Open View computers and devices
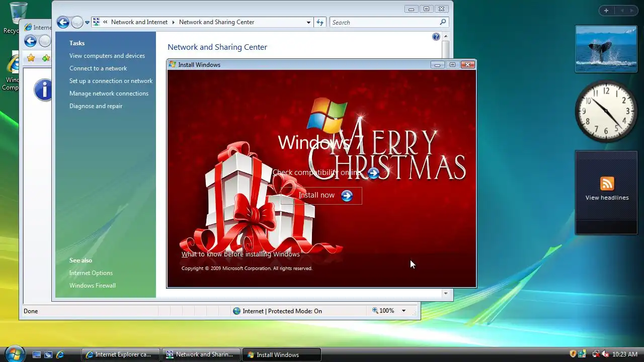Image resolution: width=644 pixels, height=362 pixels. pos(107,56)
